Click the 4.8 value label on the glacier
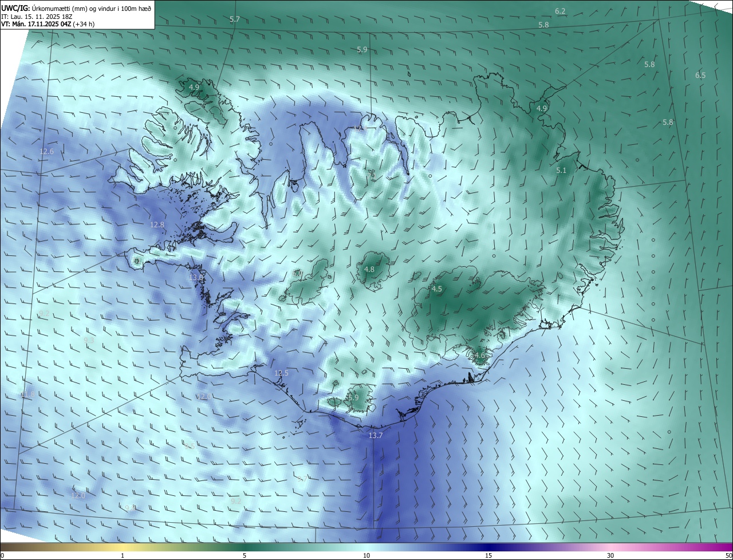The width and height of the screenshot is (733, 560). [x=369, y=270]
